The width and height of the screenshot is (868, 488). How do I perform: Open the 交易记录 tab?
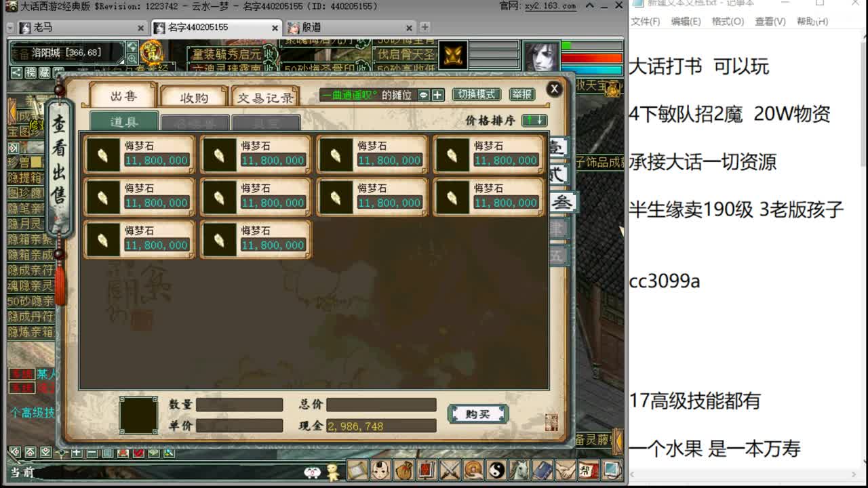click(x=265, y=98)
